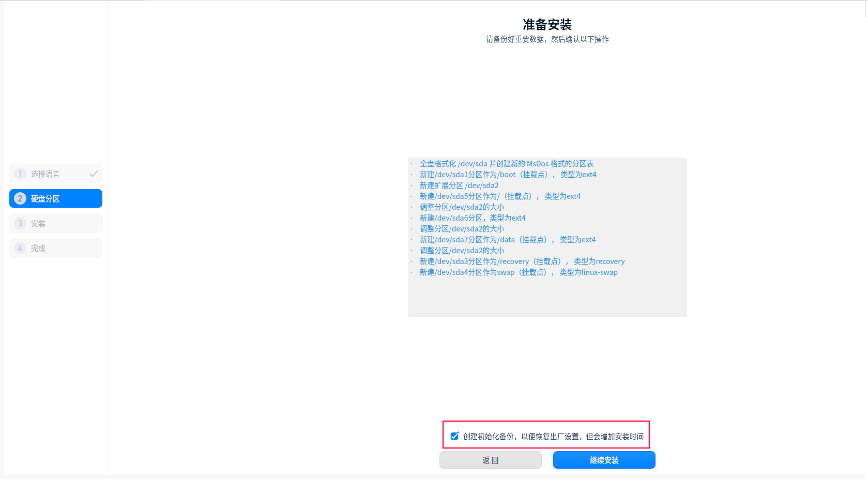Click the 继续安装 button

[x=604, y=460]
